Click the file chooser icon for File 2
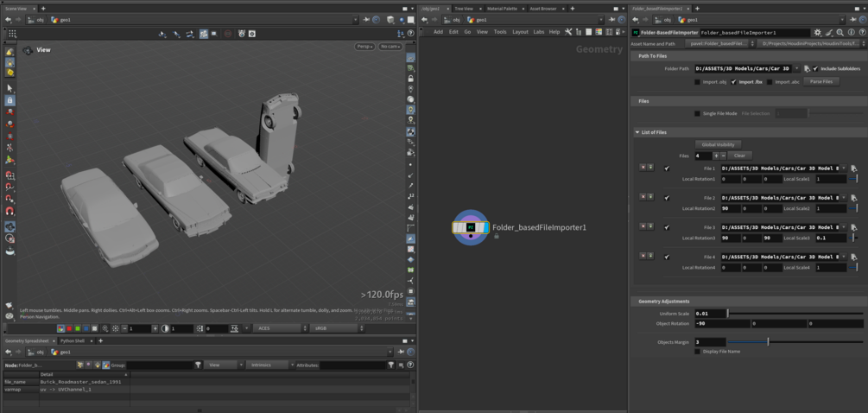 [853, 198]
